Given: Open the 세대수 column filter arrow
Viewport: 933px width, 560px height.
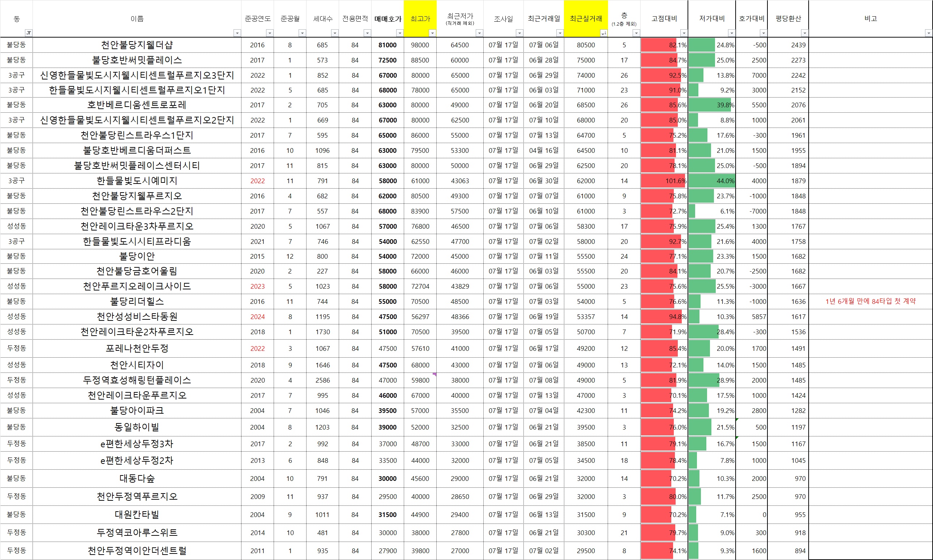Looking at the screenshot, I should pos(334,33).
